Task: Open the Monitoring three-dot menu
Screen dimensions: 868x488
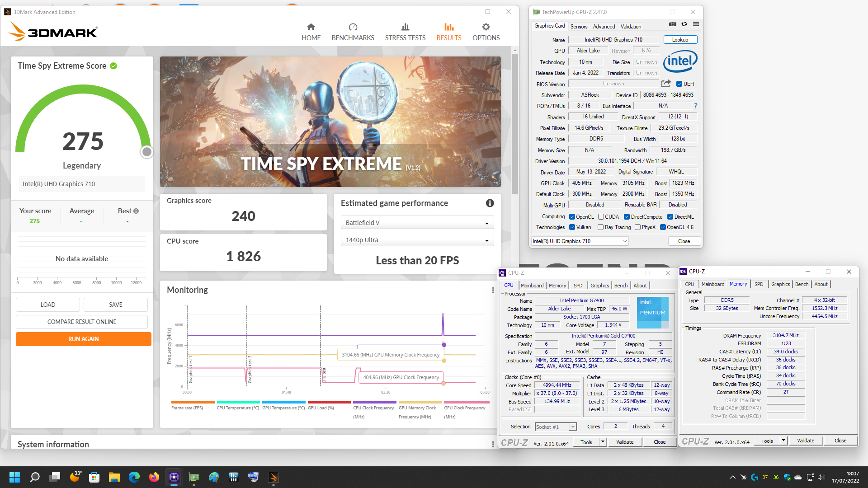Action: pyautogui.click(x=493, y=290)
